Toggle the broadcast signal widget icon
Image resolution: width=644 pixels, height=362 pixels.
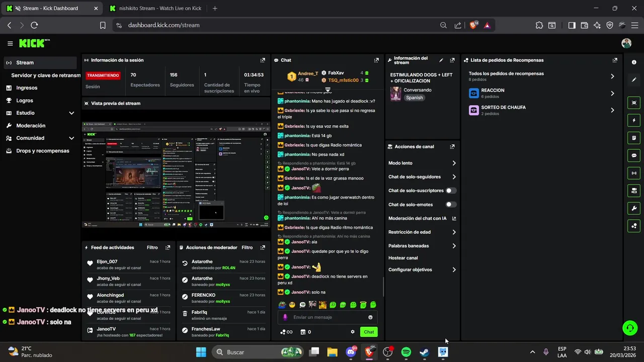(x=634, y=173)
